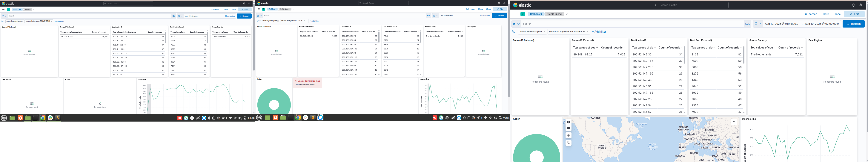
Task: Click Traffic Spring Dest Port table scrollbar
Action: click(744, 55)
